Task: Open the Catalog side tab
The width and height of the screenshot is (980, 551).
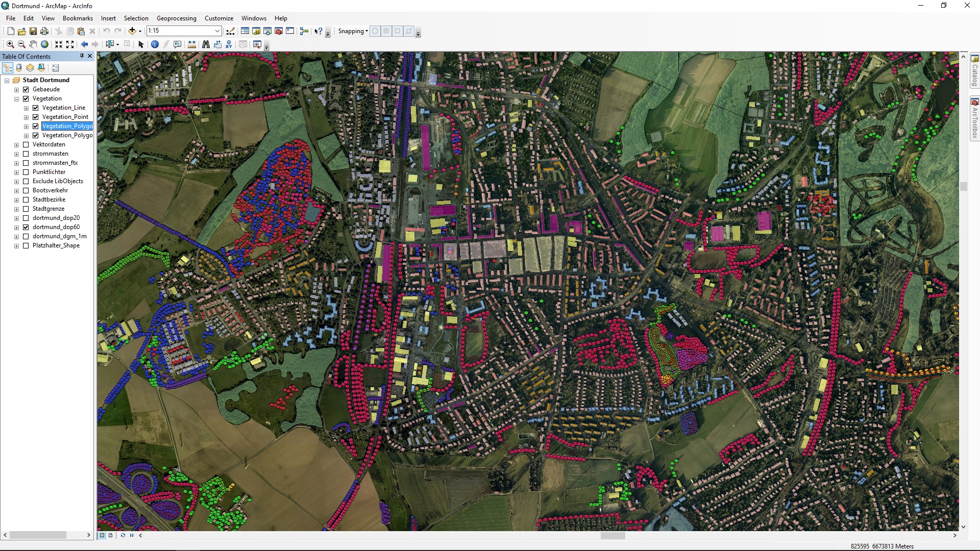Action: (x=974, y=71)
